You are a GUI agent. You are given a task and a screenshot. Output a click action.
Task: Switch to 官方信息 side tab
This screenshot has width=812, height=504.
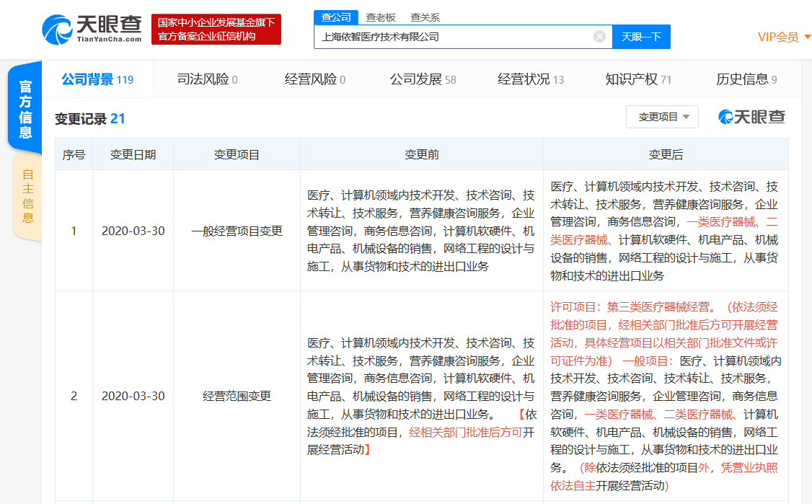coord(25,109)
